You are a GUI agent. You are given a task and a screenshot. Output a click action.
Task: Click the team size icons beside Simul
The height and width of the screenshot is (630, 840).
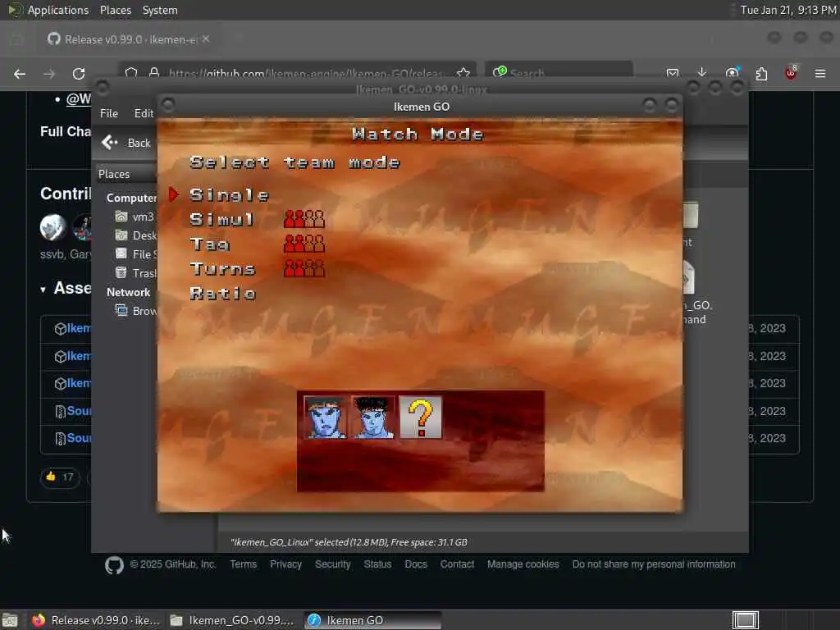pos(304,219)
